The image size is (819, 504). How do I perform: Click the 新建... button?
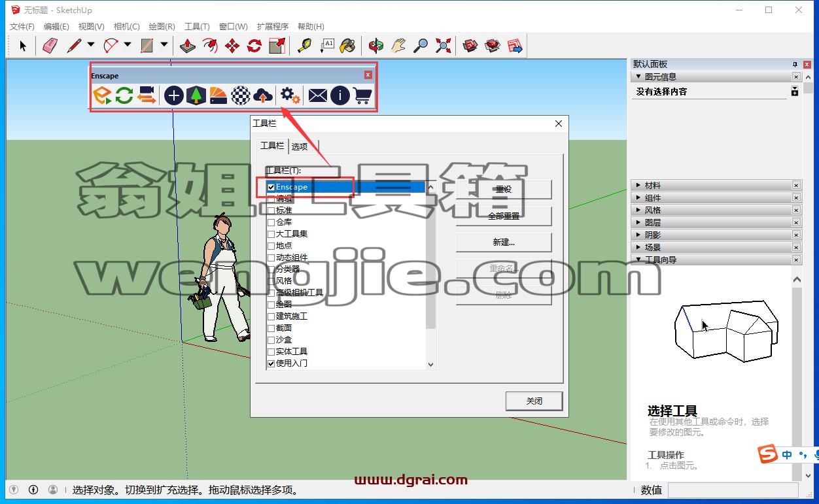tap(504, 242)
